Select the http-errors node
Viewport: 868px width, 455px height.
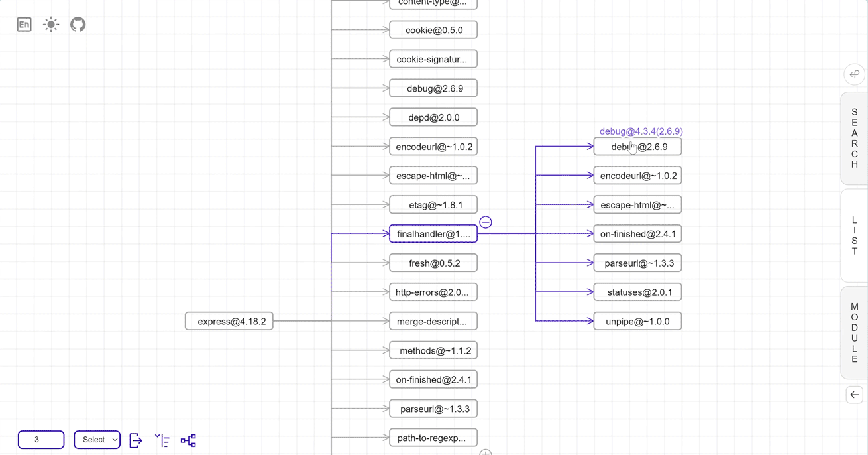(x=433, y=292)
